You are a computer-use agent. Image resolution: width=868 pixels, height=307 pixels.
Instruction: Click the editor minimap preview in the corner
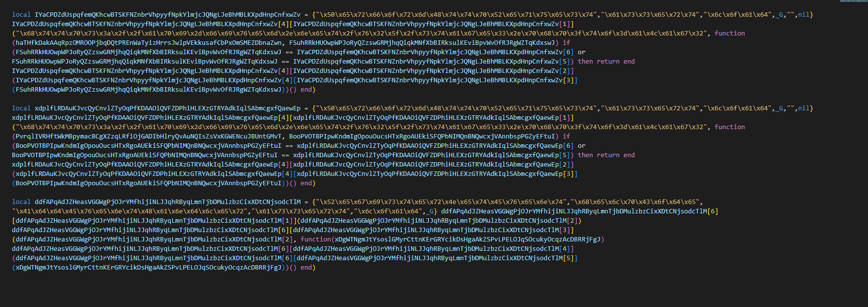[x=855, y=1]
